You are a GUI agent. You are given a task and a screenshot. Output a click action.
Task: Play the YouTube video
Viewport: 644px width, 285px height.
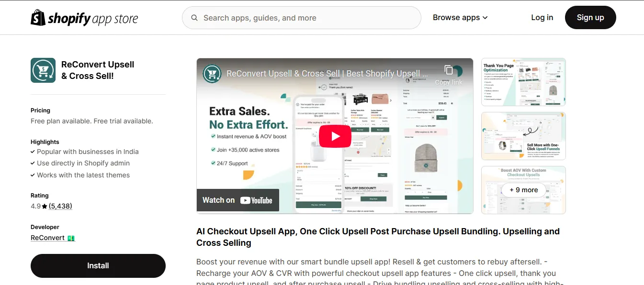pyautogui.click(x=335, y=136)
